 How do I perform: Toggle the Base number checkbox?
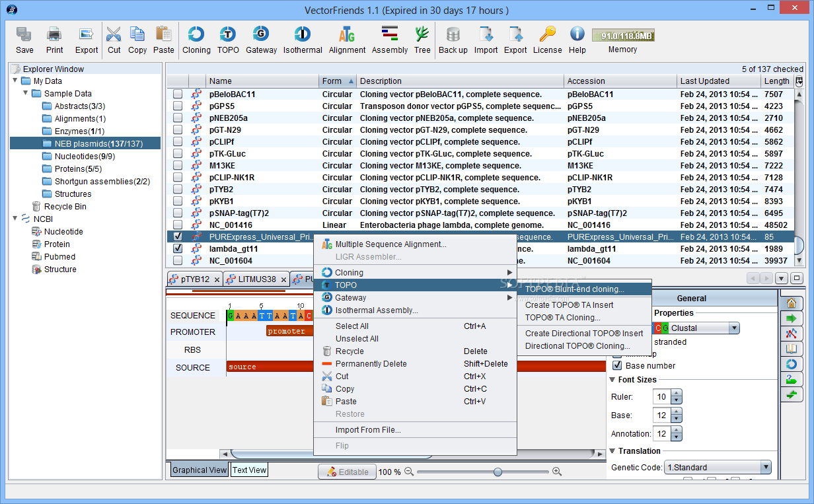click(617, 365)
